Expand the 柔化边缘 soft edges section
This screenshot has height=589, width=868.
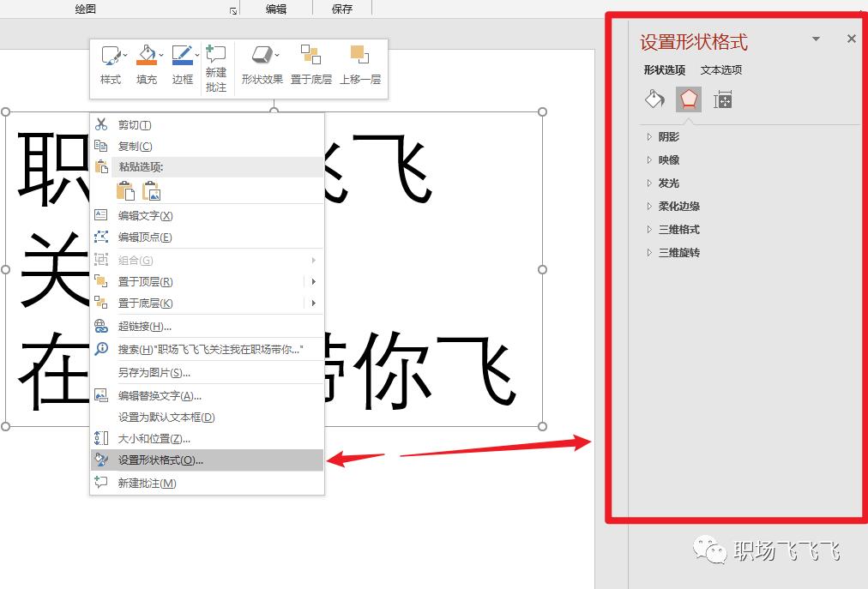[678, 207]
